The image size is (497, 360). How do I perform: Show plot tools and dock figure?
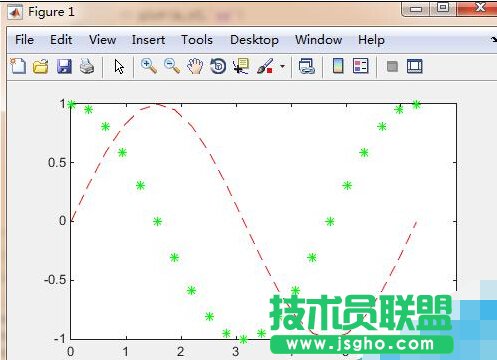[x=415, y=66]
